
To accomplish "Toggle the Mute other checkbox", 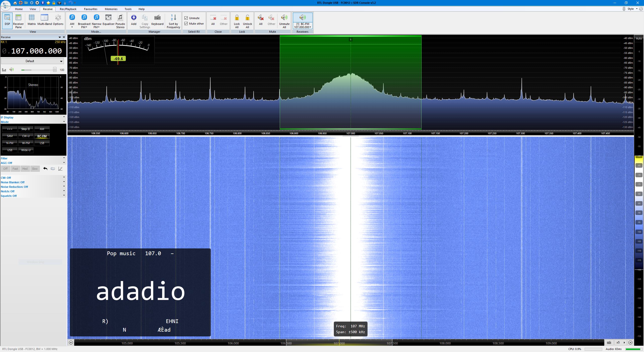I will tap(186, 24).
